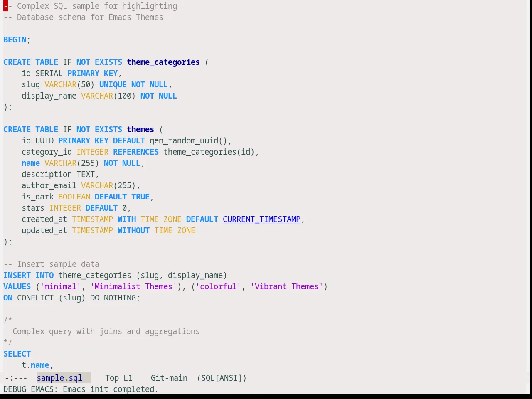532x399 pixels.
Task: Click the DO NOTHING text
Action: (113, 298)
